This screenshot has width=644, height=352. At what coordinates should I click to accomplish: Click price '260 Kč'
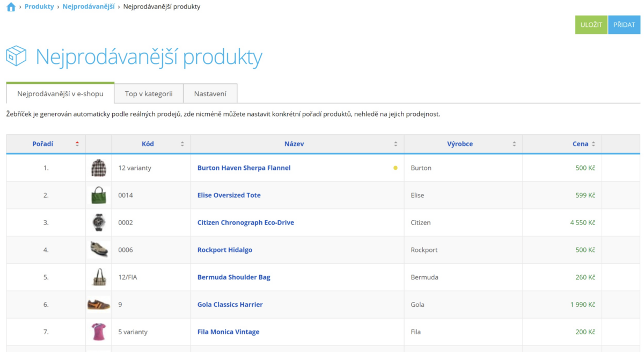pos(585,277)
